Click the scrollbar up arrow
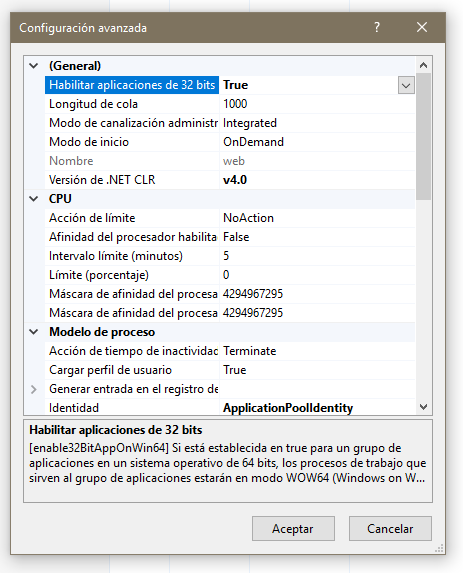This screenshot has height=574, width=466. (424, 65)
